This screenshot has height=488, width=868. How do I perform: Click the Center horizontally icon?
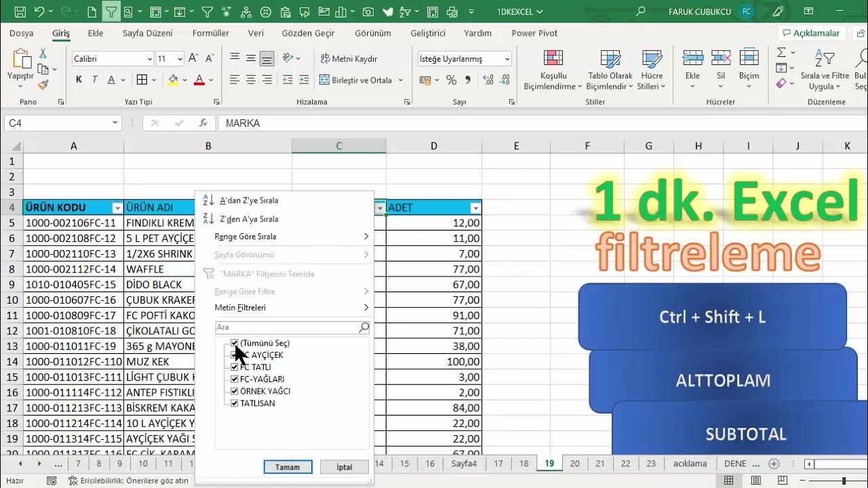251,80
